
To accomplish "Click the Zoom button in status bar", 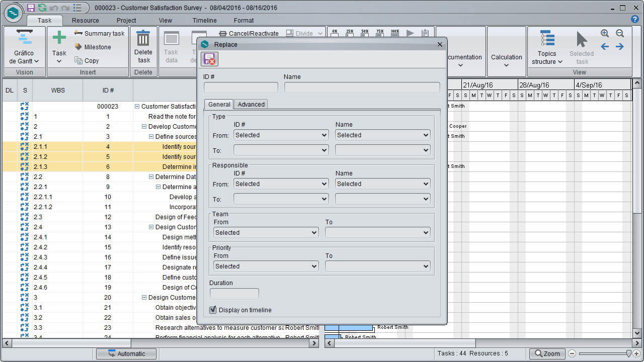I will point(547,353).
